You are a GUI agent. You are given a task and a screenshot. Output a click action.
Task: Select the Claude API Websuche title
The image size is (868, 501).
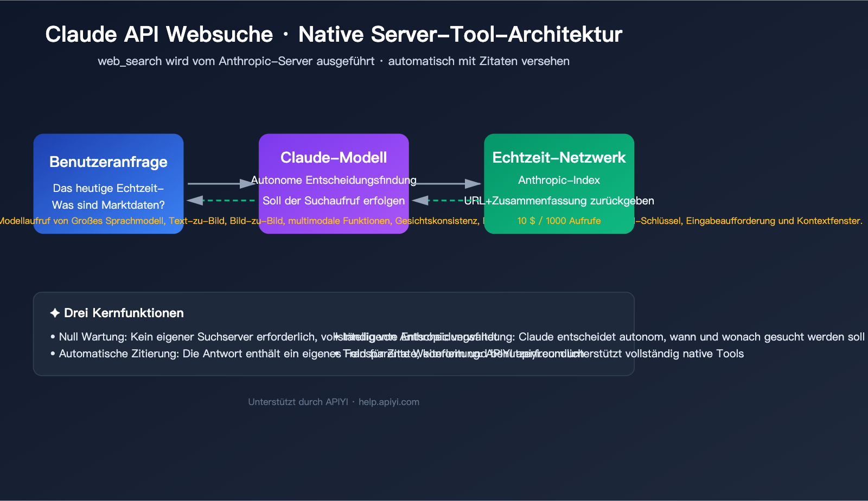point(159,34)
